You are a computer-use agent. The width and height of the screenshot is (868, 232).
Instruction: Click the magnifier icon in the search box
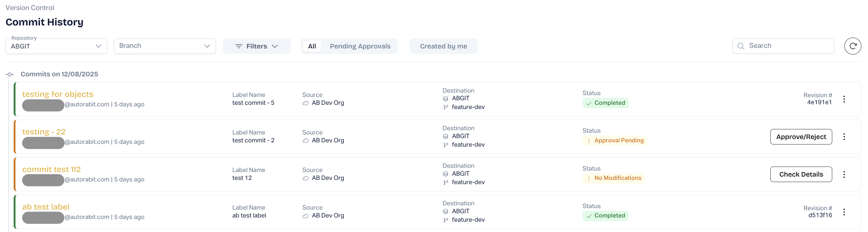pyautogui.click(x=741, y=46)
